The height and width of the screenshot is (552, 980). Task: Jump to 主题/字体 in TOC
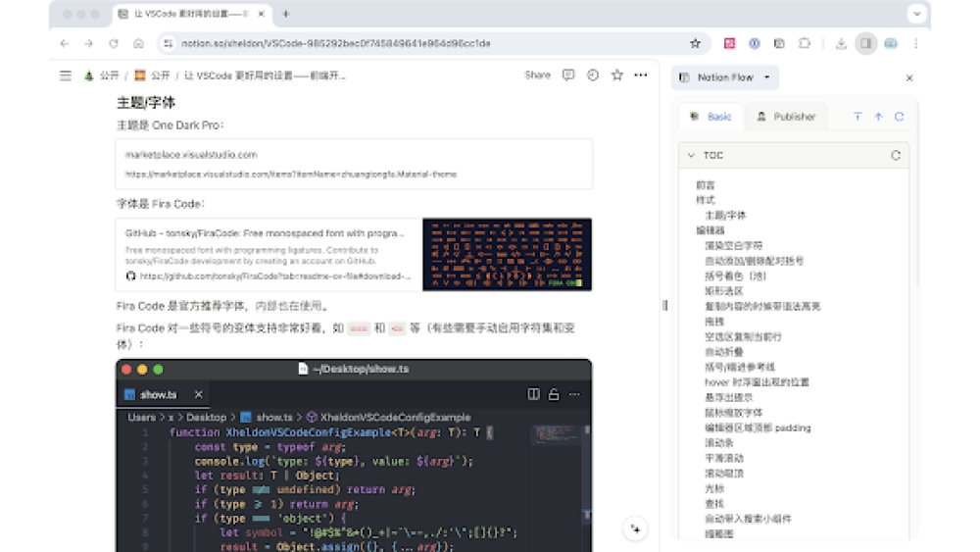pyautogui.click(x=725, y=215)
